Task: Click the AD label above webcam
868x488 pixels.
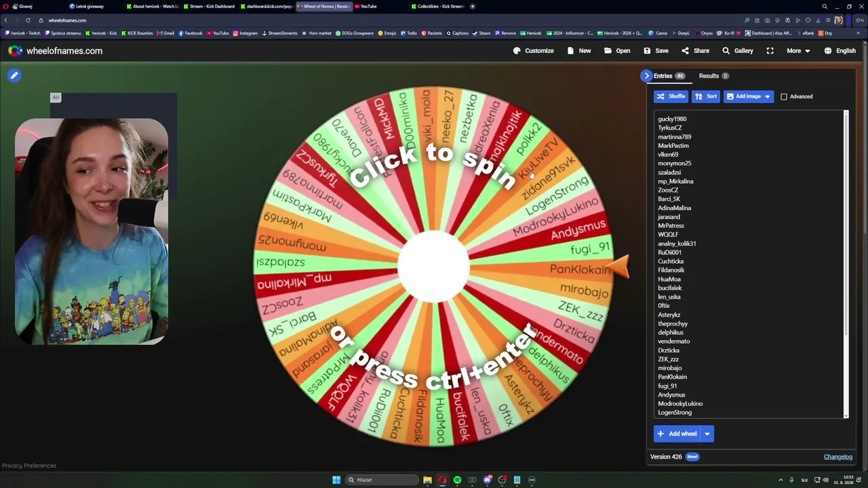Action: [56, 98]
